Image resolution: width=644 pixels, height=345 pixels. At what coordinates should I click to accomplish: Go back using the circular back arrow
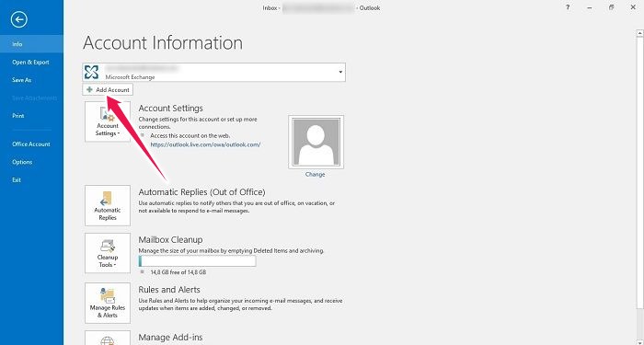tap(19, 19)
